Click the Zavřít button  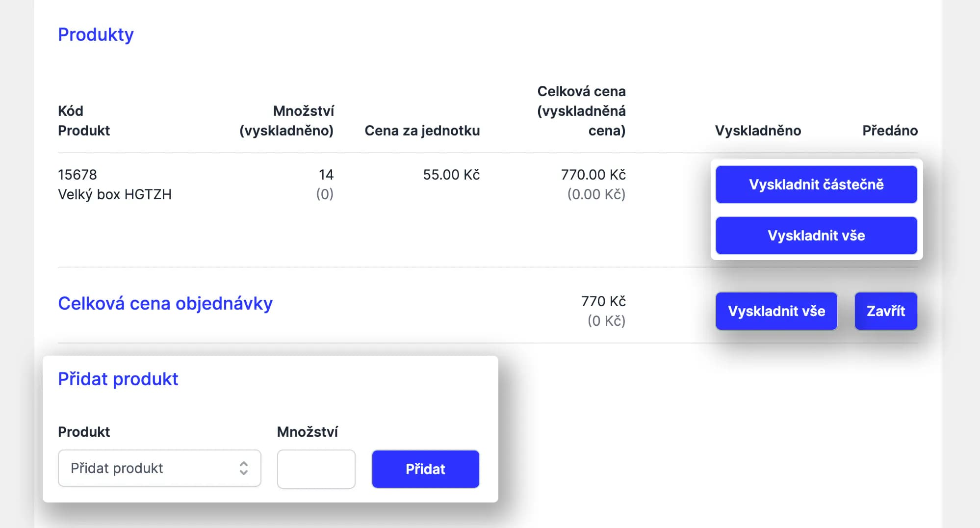pyautogui.click(x=885, y=311)
